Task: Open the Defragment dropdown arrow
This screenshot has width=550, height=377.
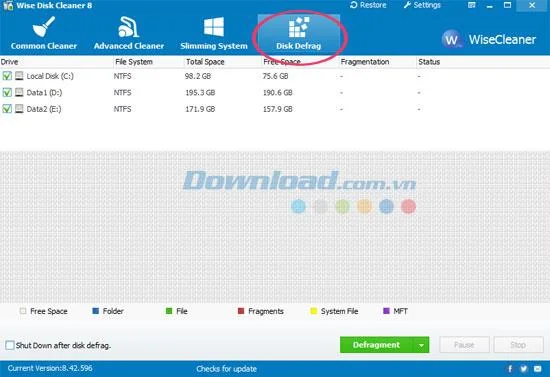Action: click(x=421, y=345)
